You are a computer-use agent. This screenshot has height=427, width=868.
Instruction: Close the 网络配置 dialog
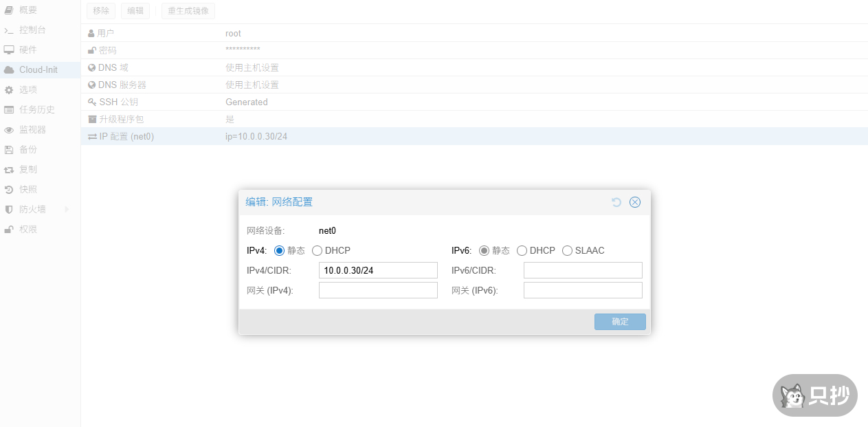635,202
